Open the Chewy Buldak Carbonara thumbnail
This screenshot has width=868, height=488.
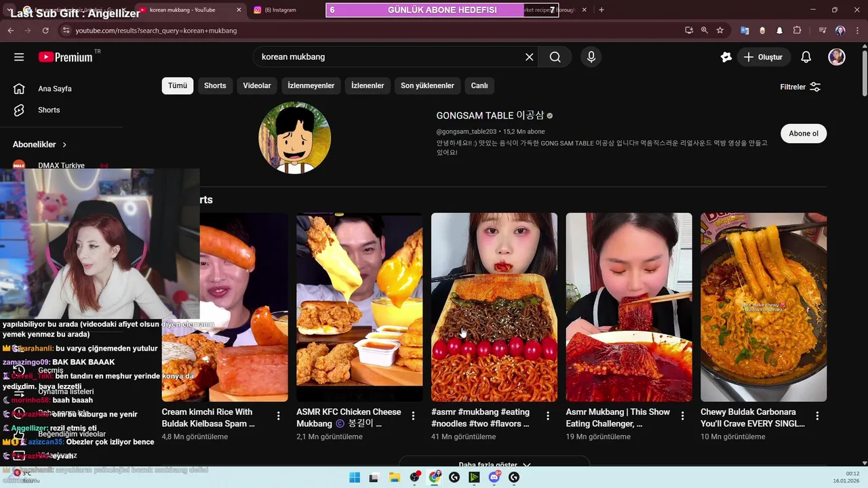pos(764,307)
